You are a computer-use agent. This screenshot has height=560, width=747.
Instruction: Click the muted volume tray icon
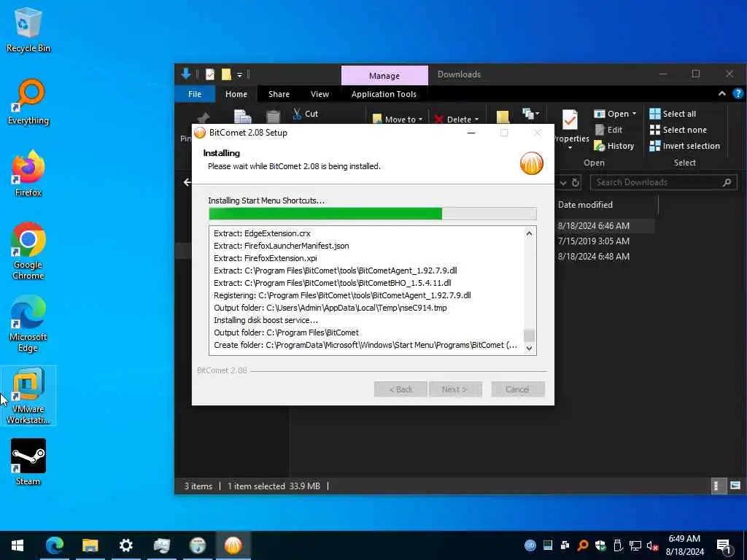click(x=652, y=545)
